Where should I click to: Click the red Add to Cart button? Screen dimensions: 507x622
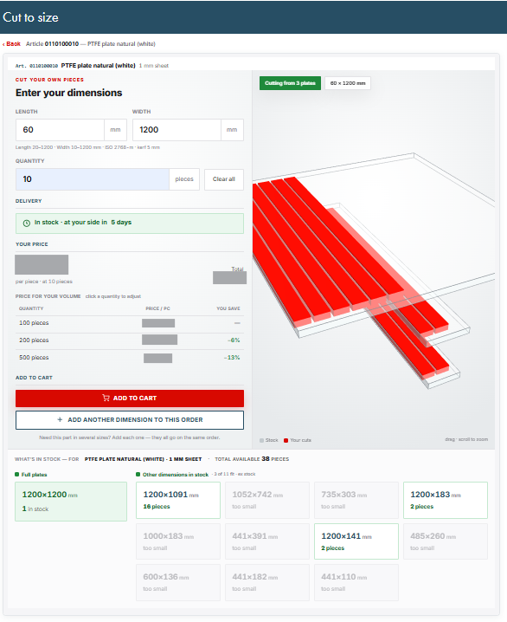[130, 398]
